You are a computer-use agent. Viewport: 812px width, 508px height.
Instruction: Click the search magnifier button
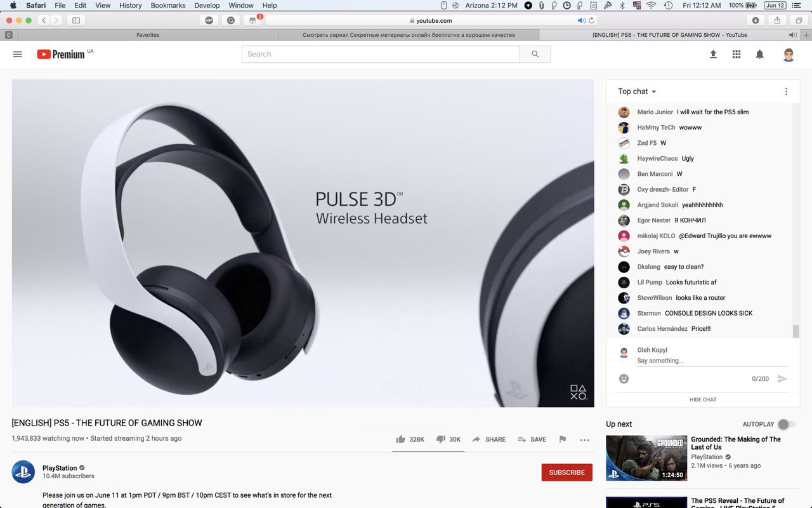pos(535,55)
